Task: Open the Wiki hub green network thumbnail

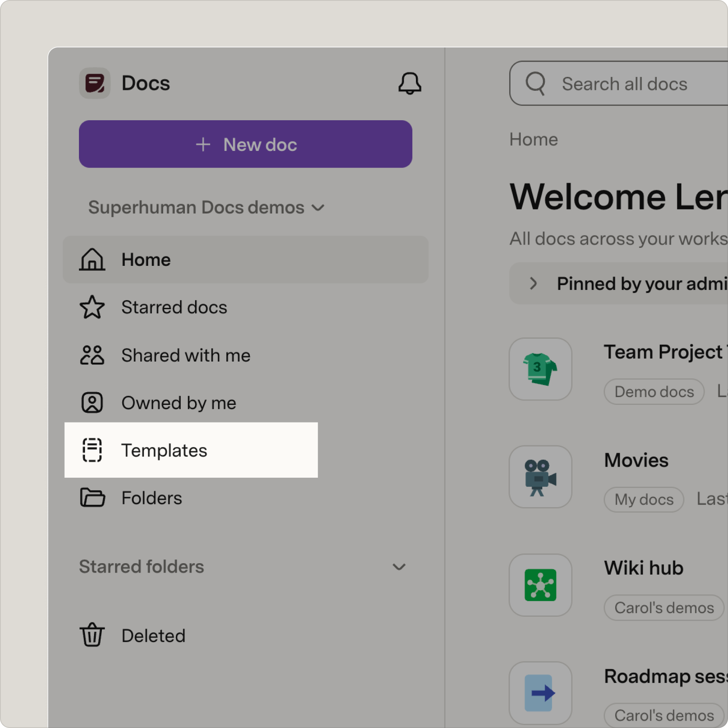Action: coord(540,585)
